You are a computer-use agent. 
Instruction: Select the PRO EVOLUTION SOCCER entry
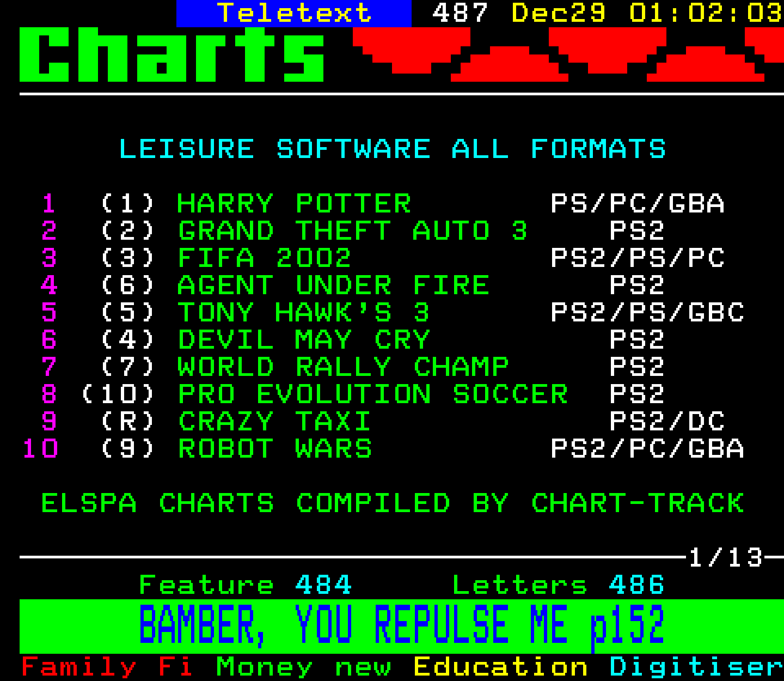[373, 394]
